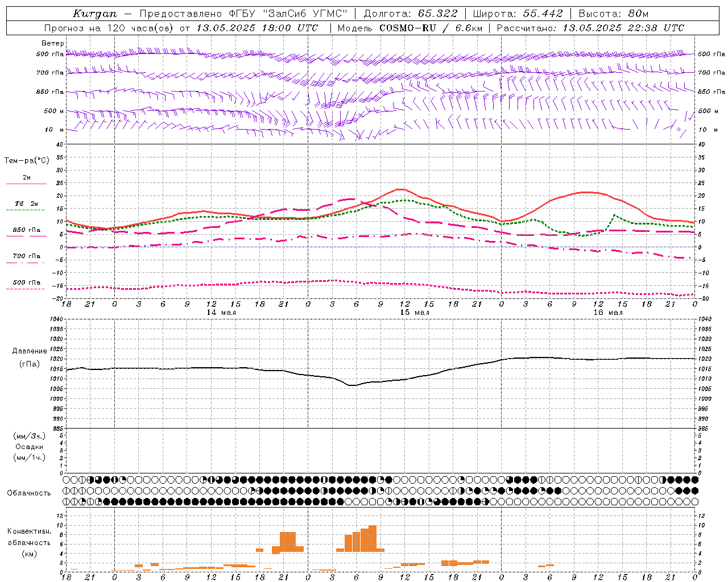
Task: Click the 2м temperature legend entry
Action: [x=27, y=177]
